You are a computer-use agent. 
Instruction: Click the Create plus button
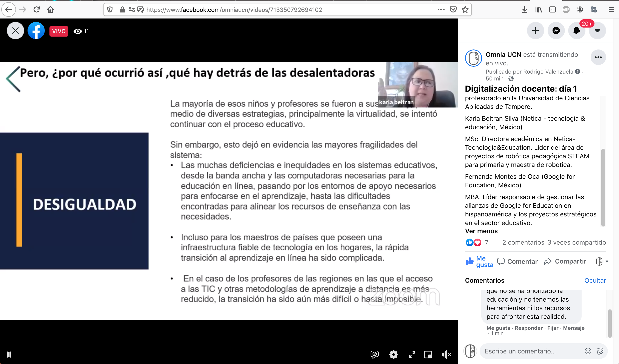click(536, 31)
